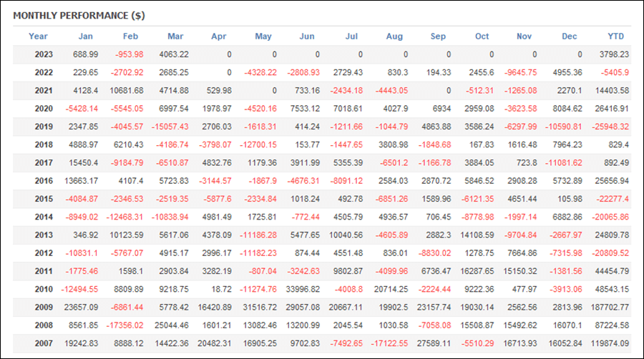
Task: Click the 2008 Feb value -17356.02
Action: [125, 325]
